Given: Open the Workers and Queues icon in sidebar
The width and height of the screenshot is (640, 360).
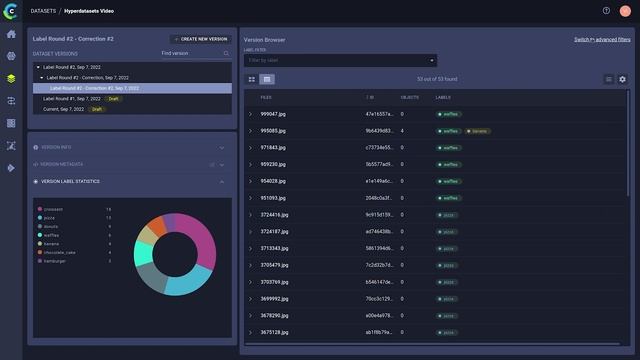Looking at the screenshot, I should coord(11,146).
